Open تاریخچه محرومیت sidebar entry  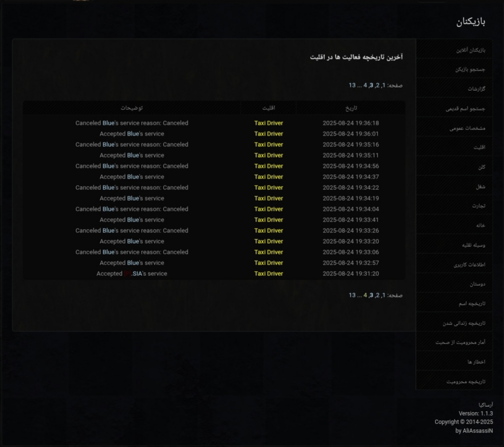point(454,382)
